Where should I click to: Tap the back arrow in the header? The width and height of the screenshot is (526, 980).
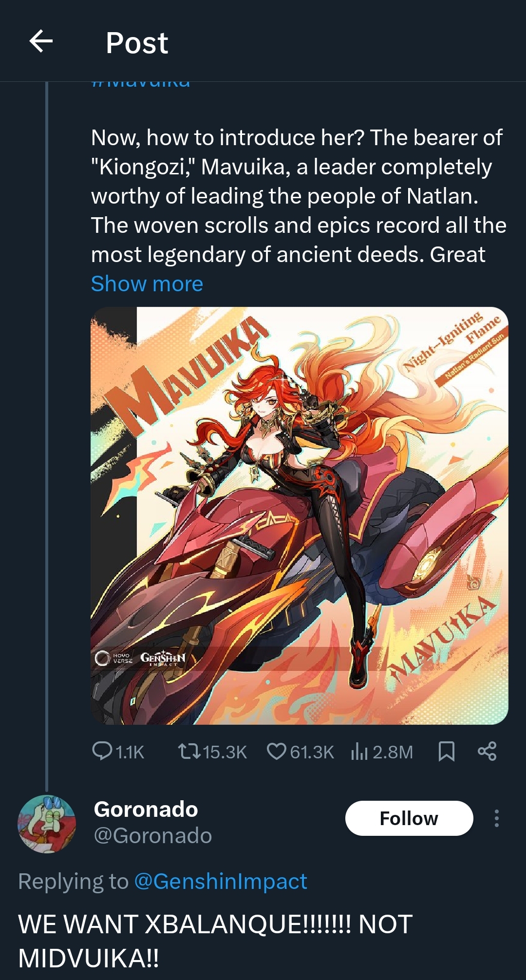tap(41, 41)
